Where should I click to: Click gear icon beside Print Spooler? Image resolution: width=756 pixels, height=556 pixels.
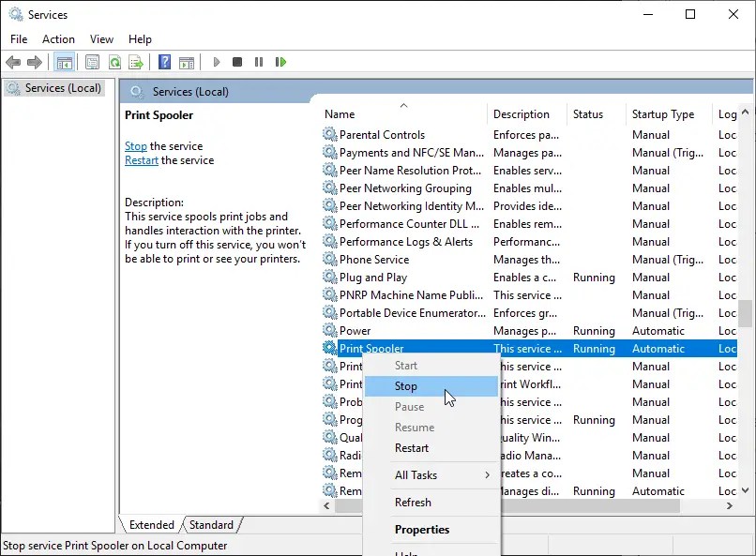point(330,349)
